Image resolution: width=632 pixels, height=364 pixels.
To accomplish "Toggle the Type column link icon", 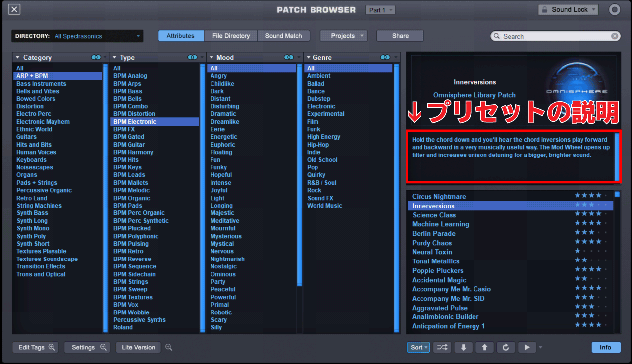I will 193,58.
